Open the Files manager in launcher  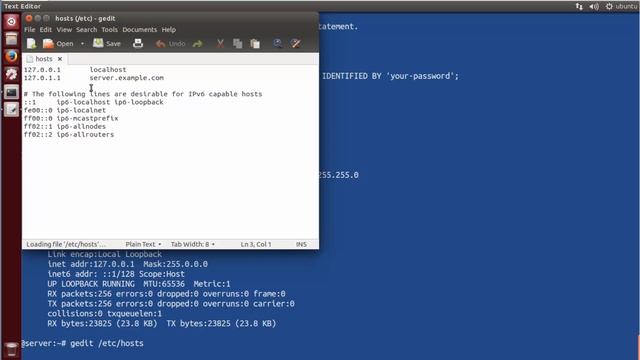pyautogui.click(x=11, y=39)
